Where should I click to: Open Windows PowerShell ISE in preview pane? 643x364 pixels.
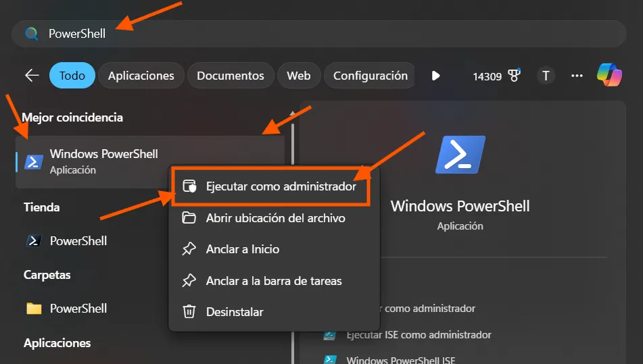coord(401,361)
